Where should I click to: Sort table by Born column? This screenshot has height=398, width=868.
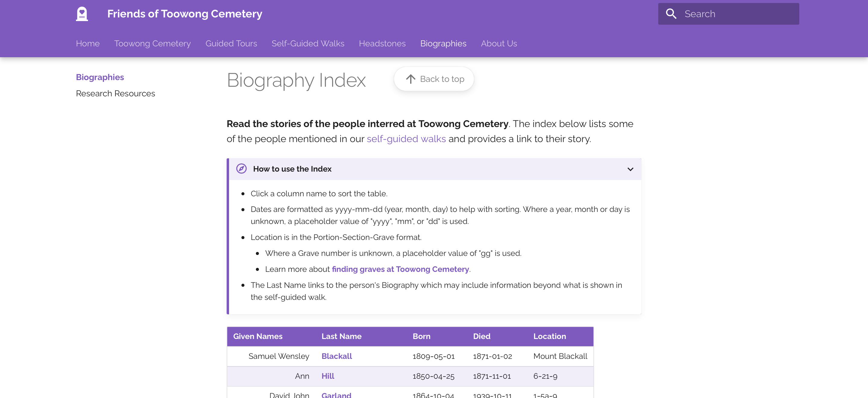point(422,336)
